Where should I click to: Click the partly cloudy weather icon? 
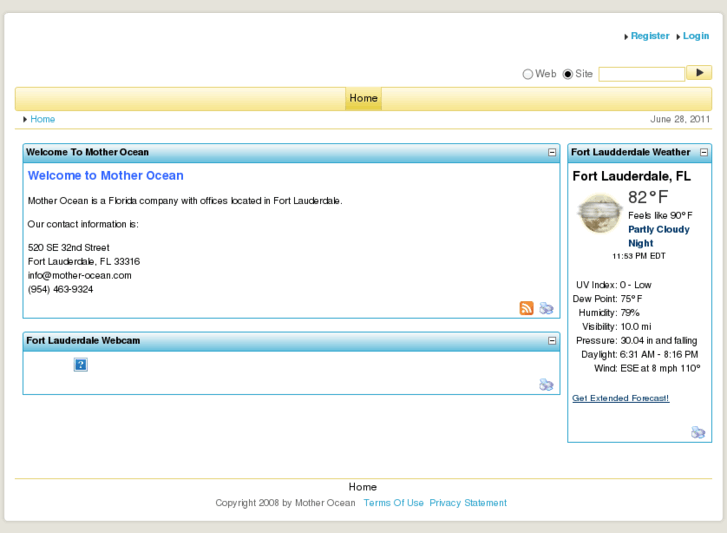600,213
